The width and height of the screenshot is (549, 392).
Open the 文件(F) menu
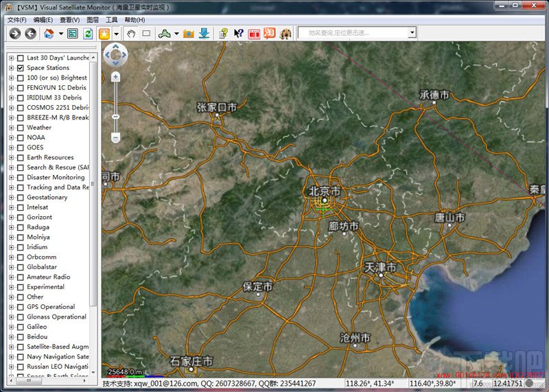click(x=16, y=20)
